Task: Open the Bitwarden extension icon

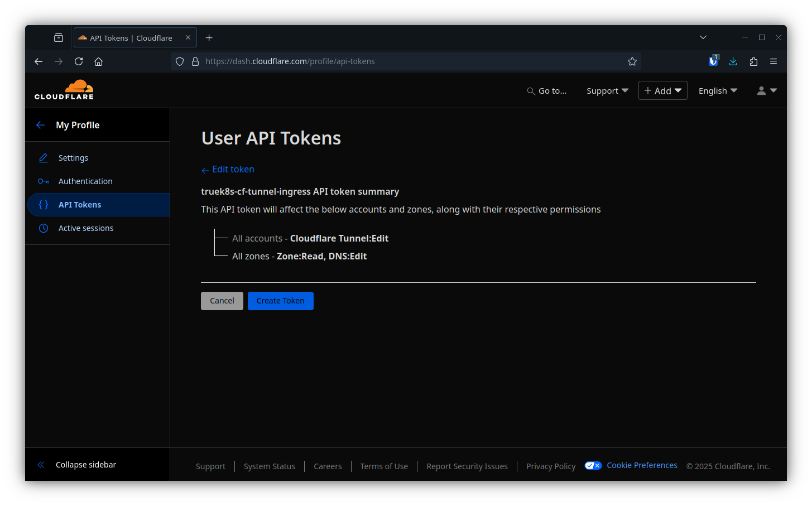Action: pos(713,61)
